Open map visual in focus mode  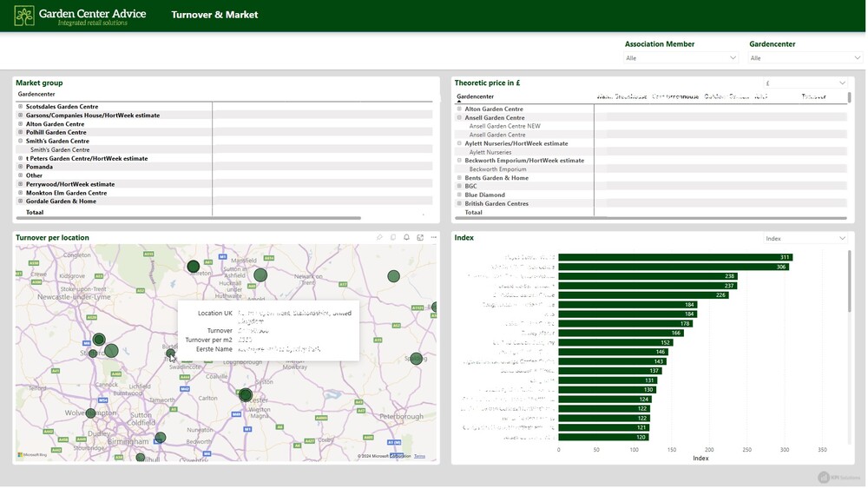click(420, 237)
